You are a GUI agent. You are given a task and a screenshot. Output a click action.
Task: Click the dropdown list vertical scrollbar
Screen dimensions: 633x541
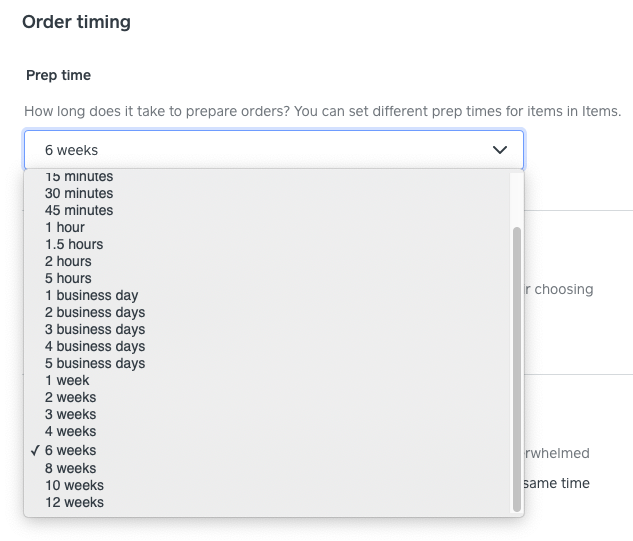tap(516, 368)
